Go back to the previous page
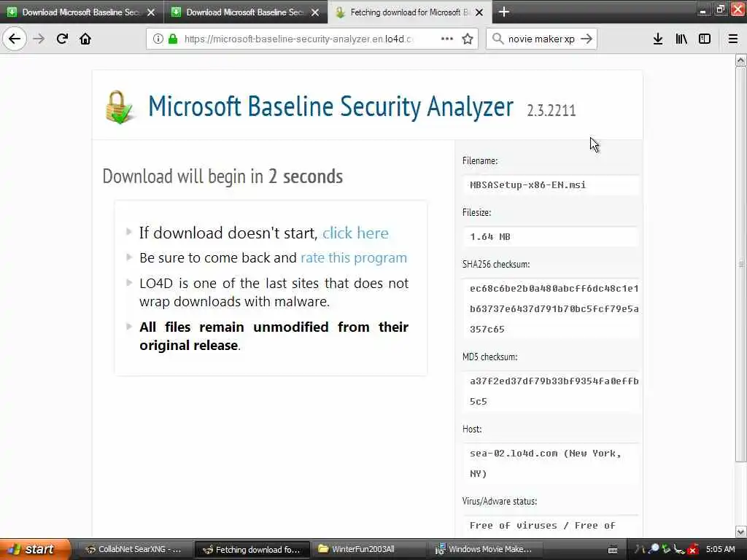This screenshot has width=747, height=560. click(x=15, y=39)
